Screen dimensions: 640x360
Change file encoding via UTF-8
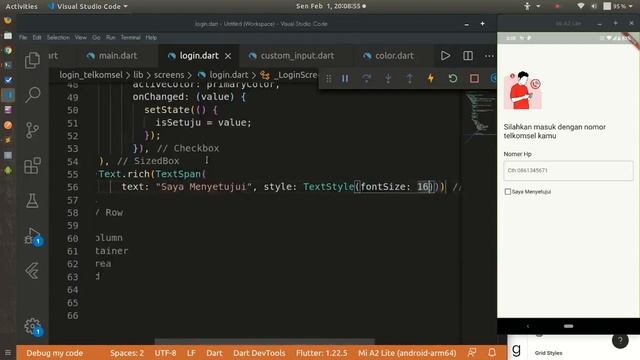coord(165,353)
